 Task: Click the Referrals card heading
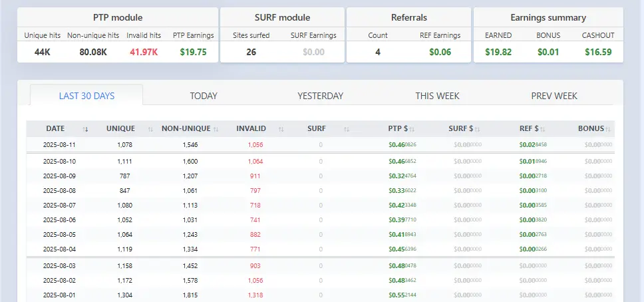(x=408, y=18)
